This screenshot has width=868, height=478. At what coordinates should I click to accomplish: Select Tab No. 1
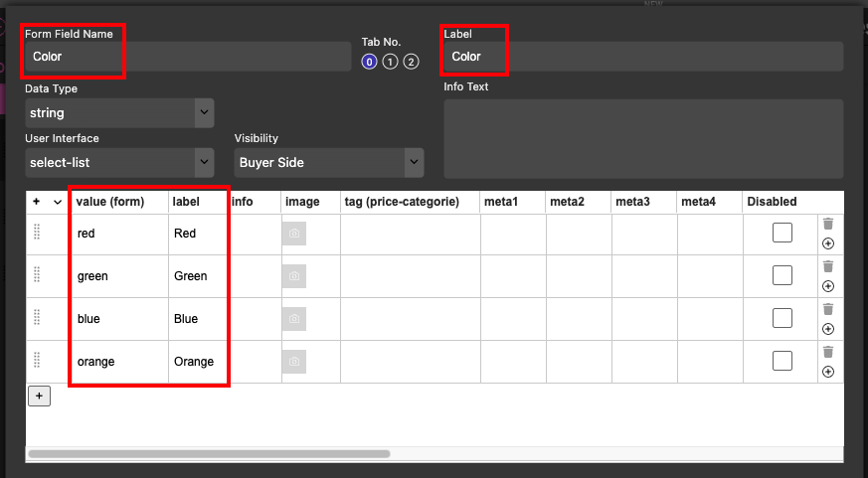tap(391, 62)
